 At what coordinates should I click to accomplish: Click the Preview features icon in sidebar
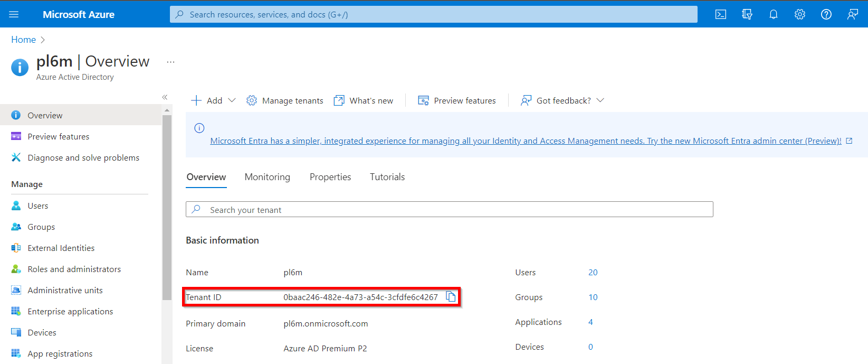point(16,136)
